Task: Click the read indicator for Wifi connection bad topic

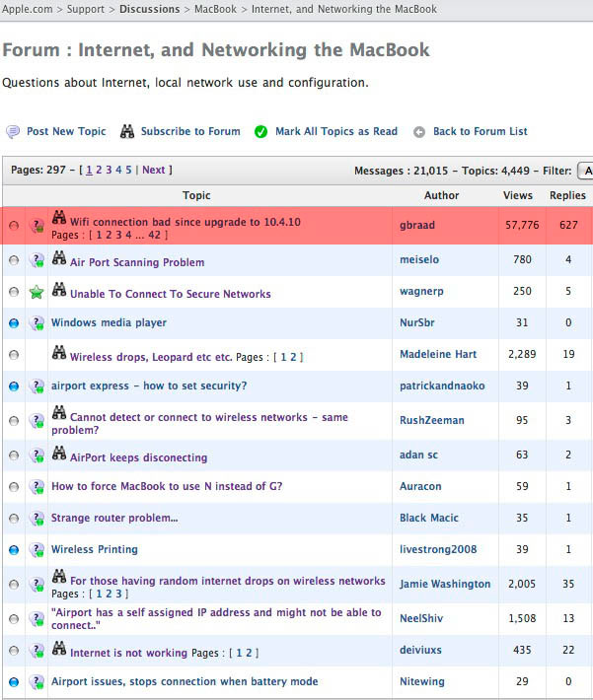Action: (14, 226)
